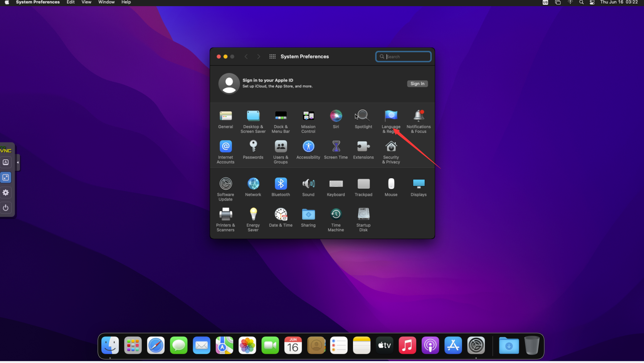The width and height of the screenshot is (644, 363).
Task: Launch Maps from the Dock
Action: [x=224, y=346]
